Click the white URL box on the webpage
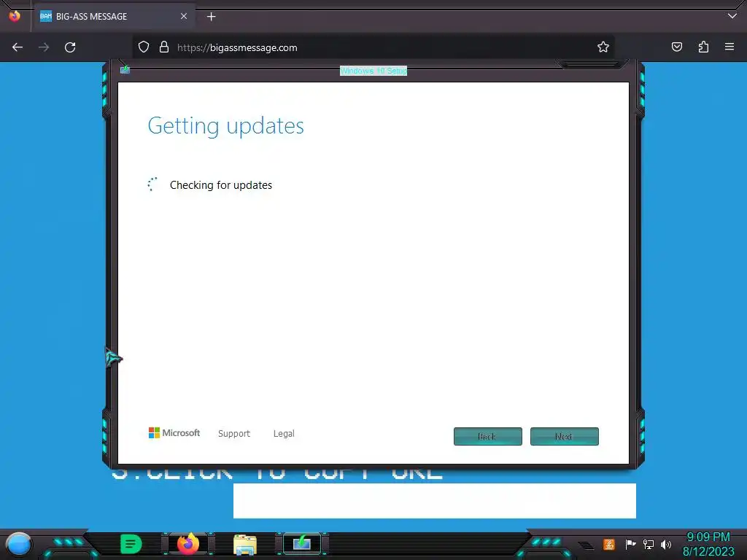Viewport: 747px width, 560px height. point(435,501)
